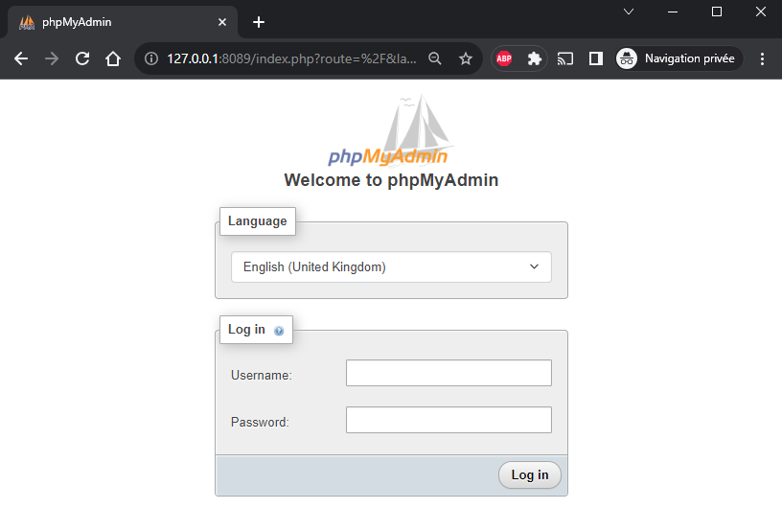
Task: Open the language dropdown English (United Kingdom)
Action: [392, 267]
